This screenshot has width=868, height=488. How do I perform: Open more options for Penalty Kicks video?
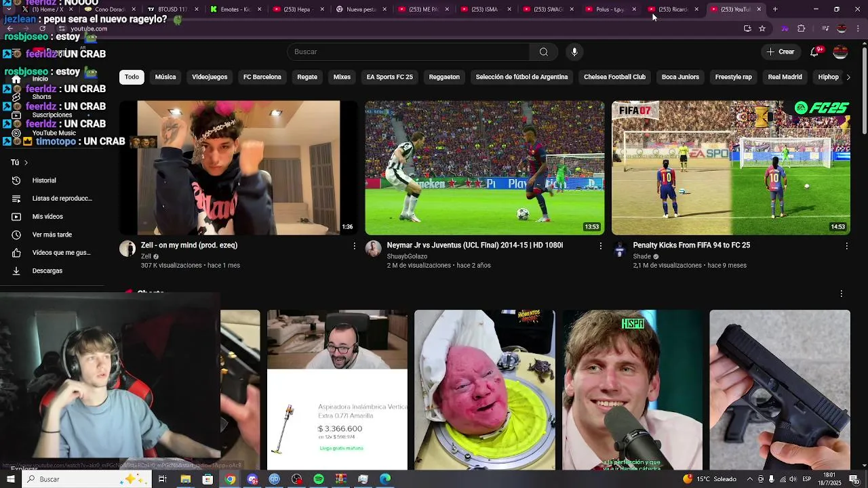(846, 246)
